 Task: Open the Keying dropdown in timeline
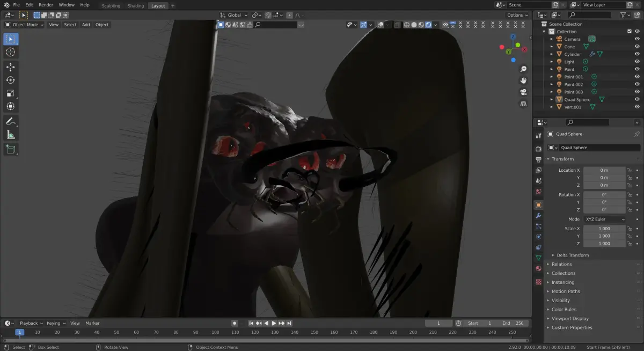click(x=56, y=323)
